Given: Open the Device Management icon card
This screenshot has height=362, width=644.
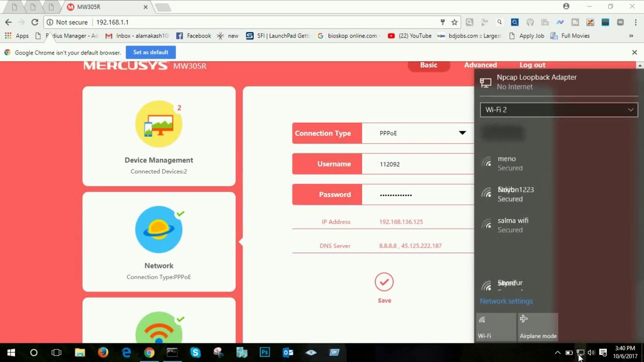Looking at the screenshot, I should point(159,136).
